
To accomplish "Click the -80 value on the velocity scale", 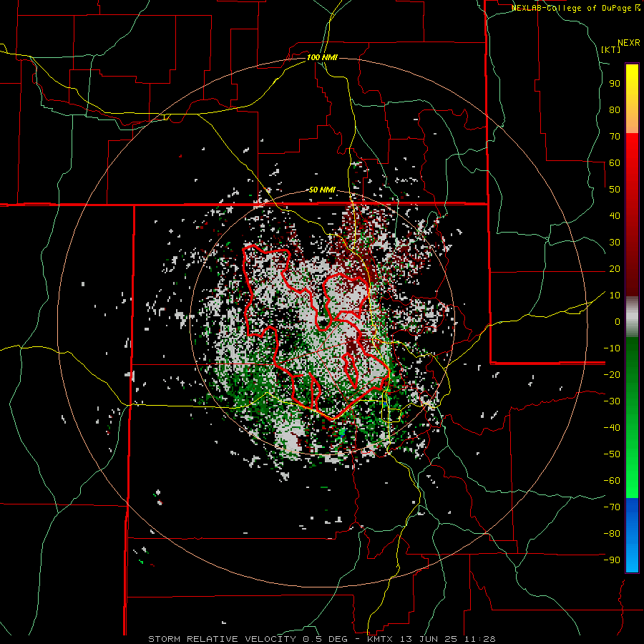I will click(x=612, y=534).
